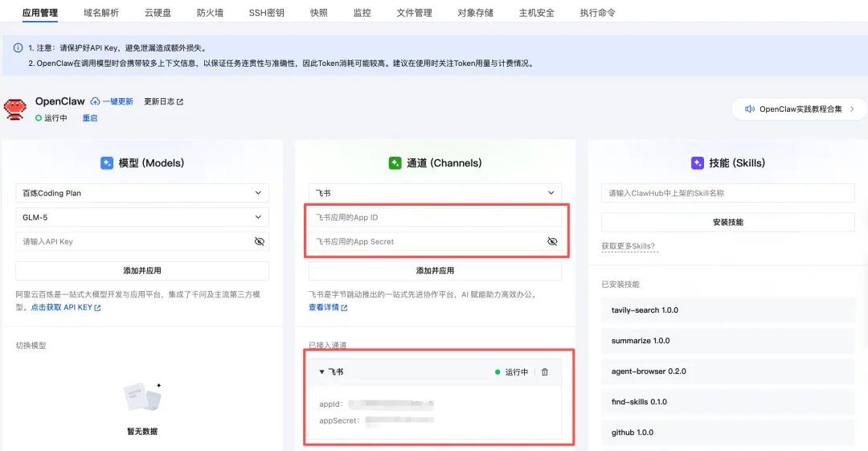868x451 pixels.
Task: Select tavily-search 1.0.0 skill
Action: point(728,310)
